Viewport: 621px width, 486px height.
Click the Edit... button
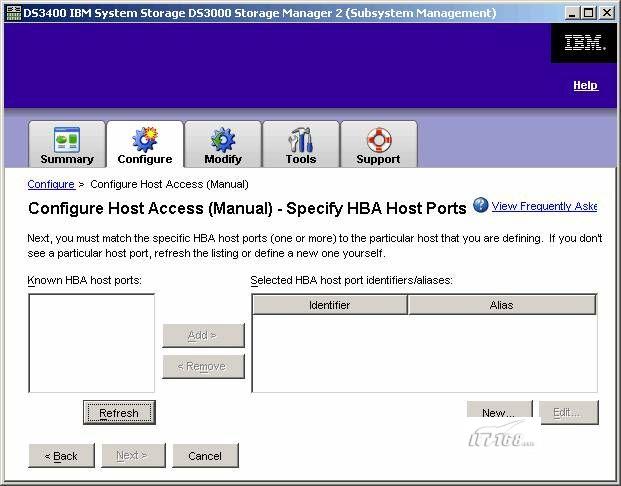(x=570, y=412)
